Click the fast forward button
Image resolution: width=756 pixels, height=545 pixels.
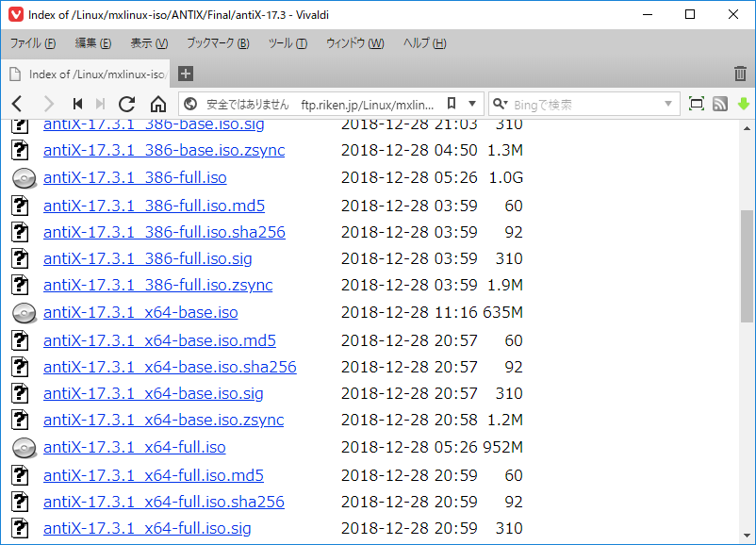click(100, 104)
